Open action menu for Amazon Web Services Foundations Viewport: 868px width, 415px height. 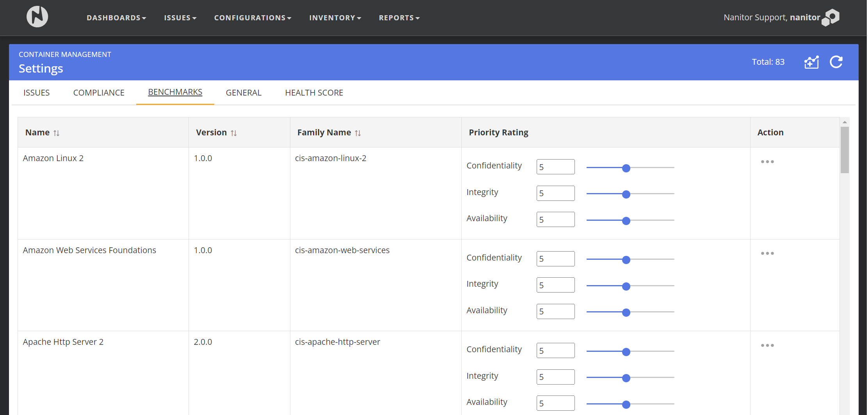(767, 254)
